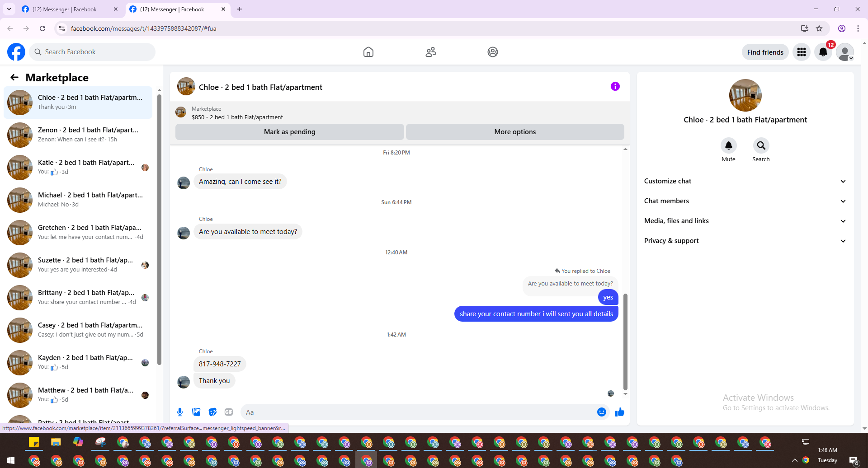This screenshot has width=868, height=468.
Task: Click the phone number 817-948-7227 message
Action: pyautogui.click(x=220, y=364)
